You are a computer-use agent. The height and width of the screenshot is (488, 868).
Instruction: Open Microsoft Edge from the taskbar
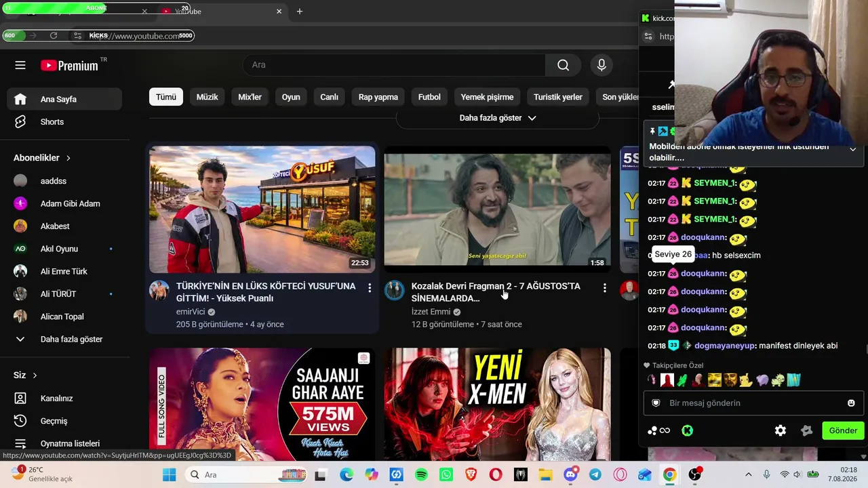point(347,475)
